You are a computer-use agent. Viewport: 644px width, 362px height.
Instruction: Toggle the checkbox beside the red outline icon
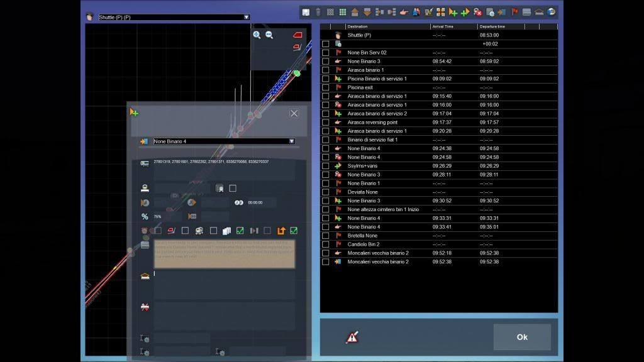click(x=186, y=231)
